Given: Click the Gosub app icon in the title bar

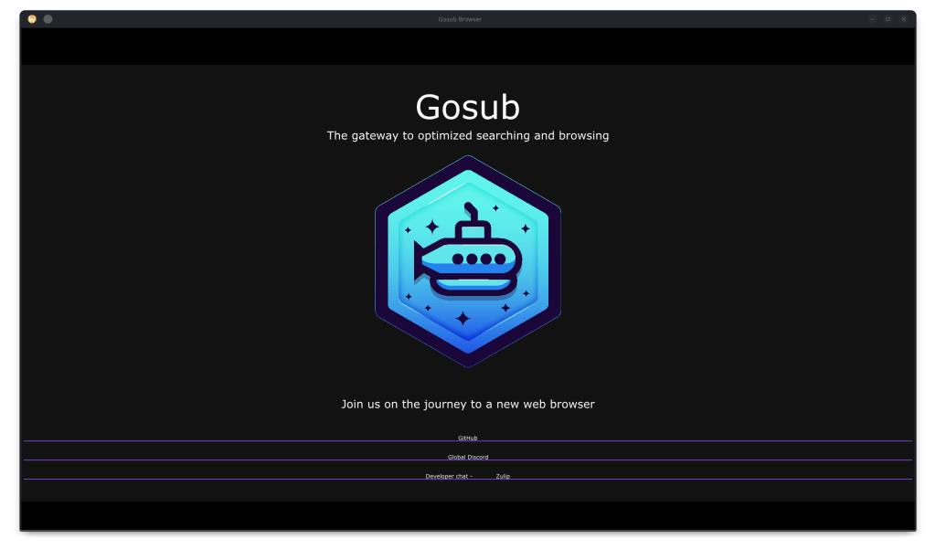Looking at the screenshot, I should pos(32,19).
